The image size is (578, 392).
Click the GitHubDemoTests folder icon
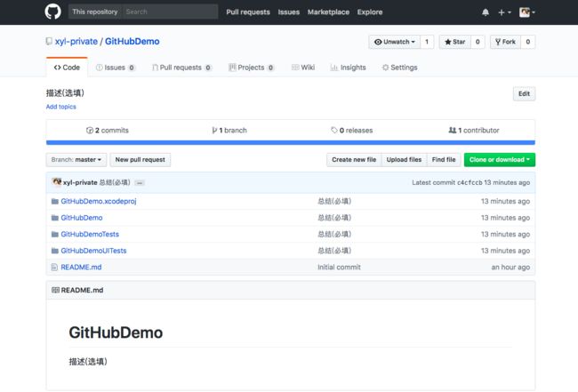(x=55, y=234)
